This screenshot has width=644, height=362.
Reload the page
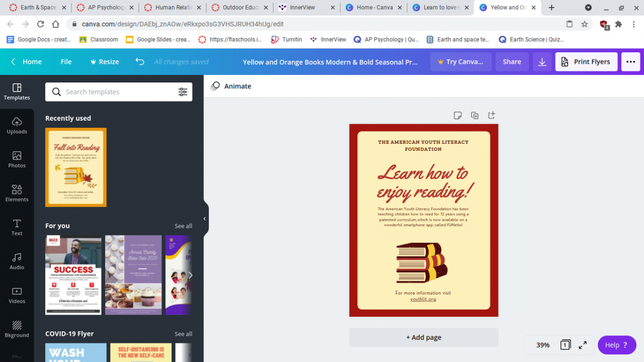(x=41, y=24)
